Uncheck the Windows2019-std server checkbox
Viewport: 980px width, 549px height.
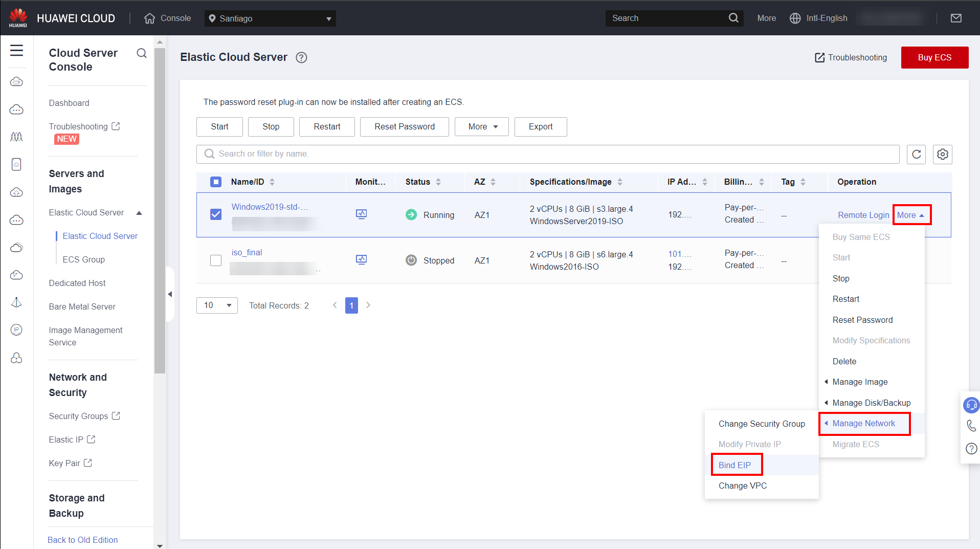click(216, 214)
